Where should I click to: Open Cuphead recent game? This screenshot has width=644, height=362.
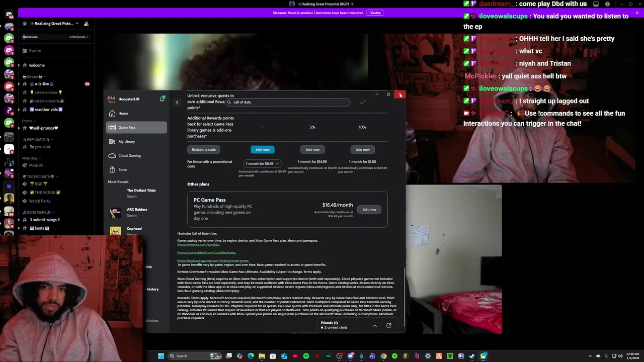click(136, 231)
